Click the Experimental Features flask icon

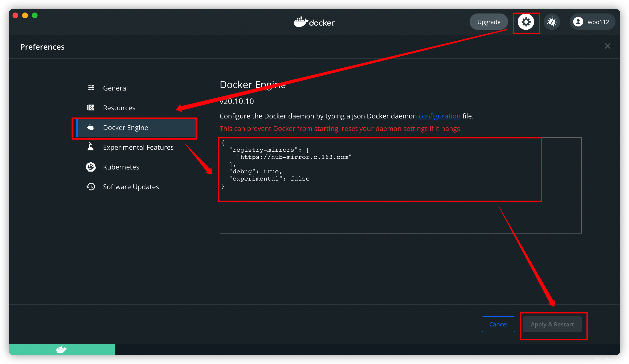tap(91, 147)
